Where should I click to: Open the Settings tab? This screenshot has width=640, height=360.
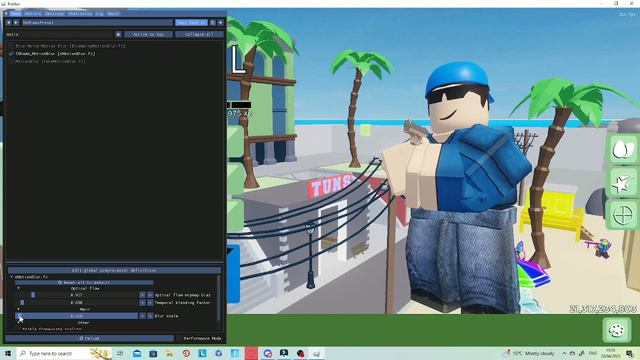55,13
